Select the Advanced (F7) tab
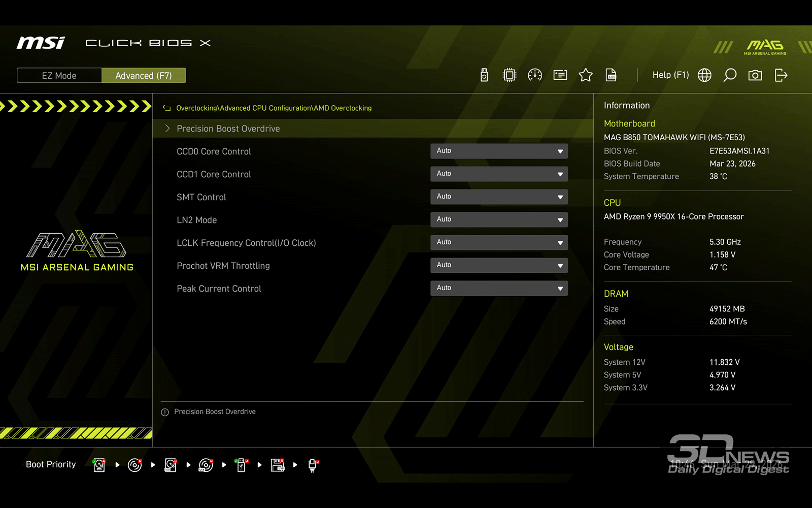This screenshot has width=812, height=508. pyautogui.click(x=144, y=76)
